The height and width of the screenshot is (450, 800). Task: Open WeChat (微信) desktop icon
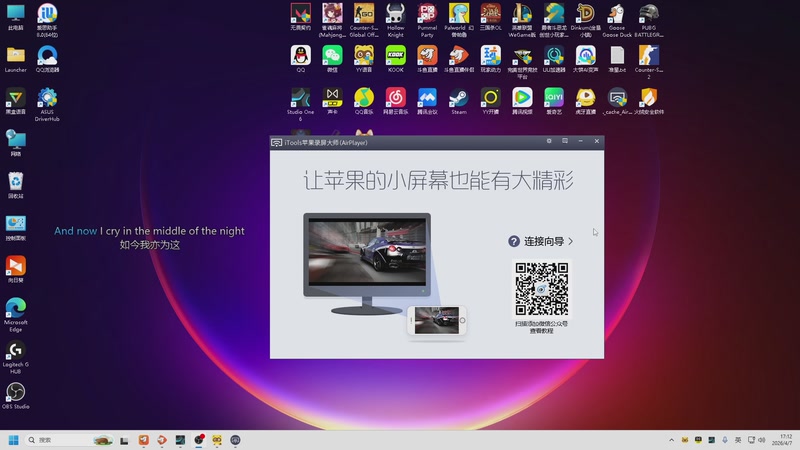[x=332, y=59]
